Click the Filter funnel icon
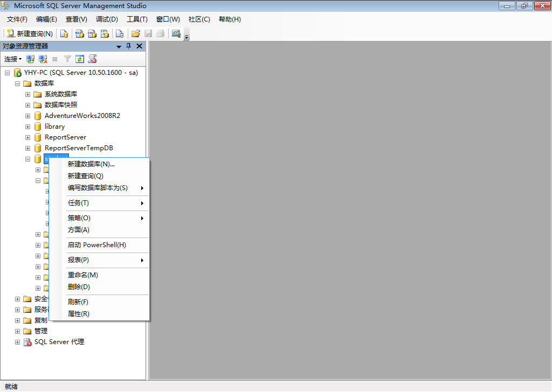Image resolution: width=552 pixels, height=392 pixels. click(x=67, y=59)
